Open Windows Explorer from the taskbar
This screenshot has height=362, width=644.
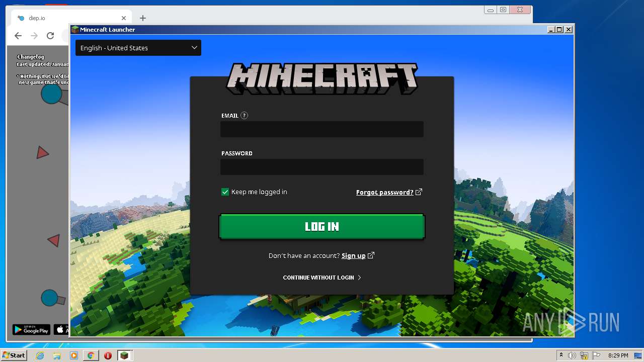[57, 355]
